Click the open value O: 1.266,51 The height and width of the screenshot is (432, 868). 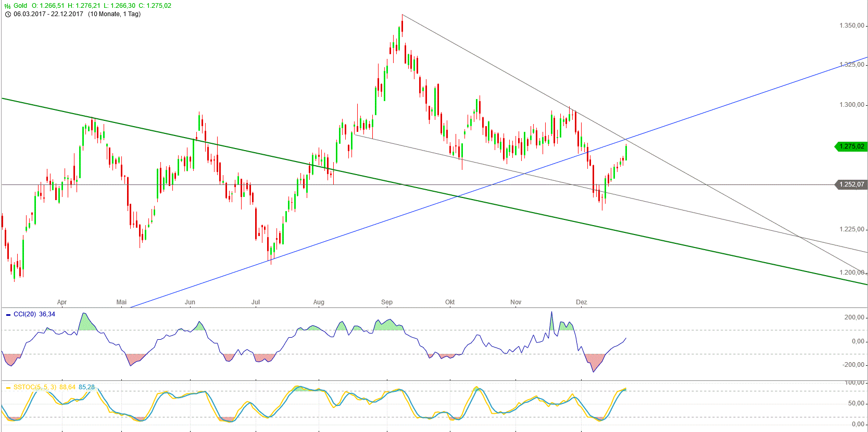pos(48,6)
